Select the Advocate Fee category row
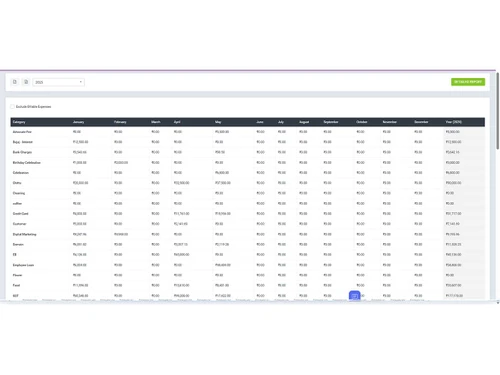 pos(248,132)
